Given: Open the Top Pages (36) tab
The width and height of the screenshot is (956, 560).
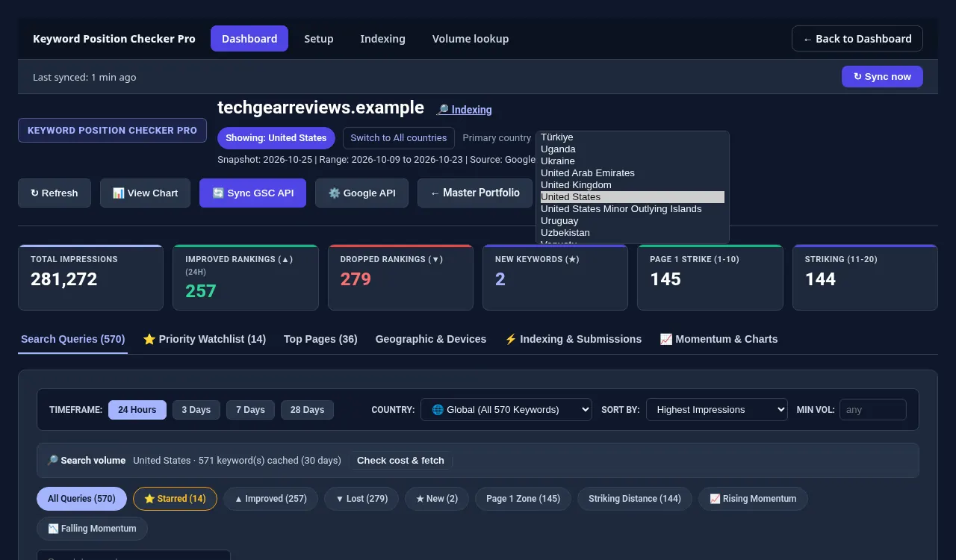Looking at the screenshot, I should click(x=320, y=339).
